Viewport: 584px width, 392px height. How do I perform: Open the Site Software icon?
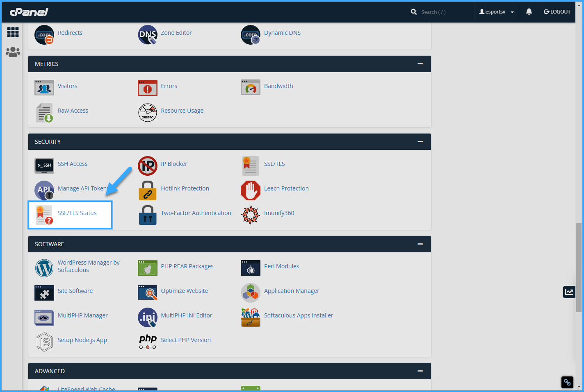(x=44, y=293)
